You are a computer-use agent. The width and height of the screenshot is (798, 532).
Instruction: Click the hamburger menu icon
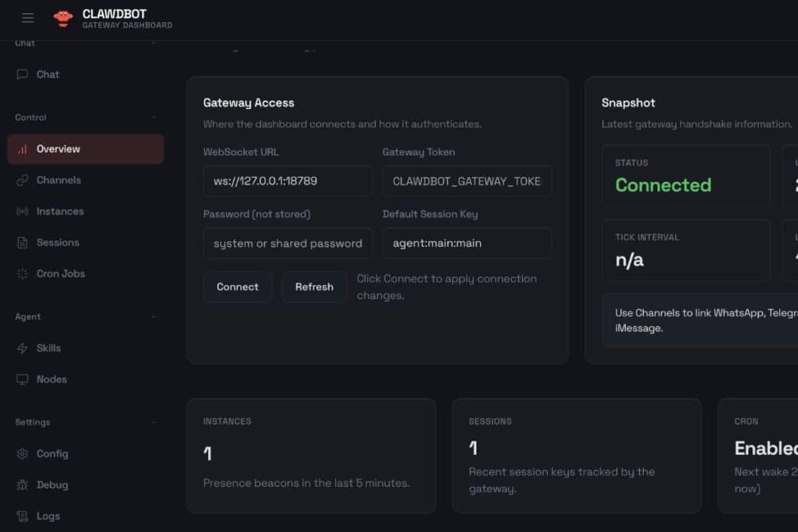(x=28, y=18)
